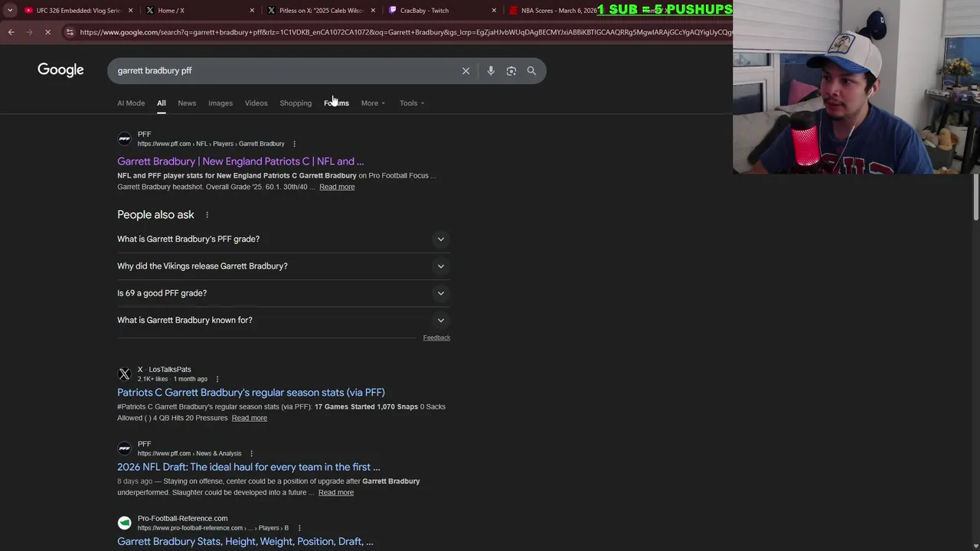Viewport: 980px width, 551px height.
Task: Open the Forums results tab
Action: pyautogui.click(x=336, y=103)
